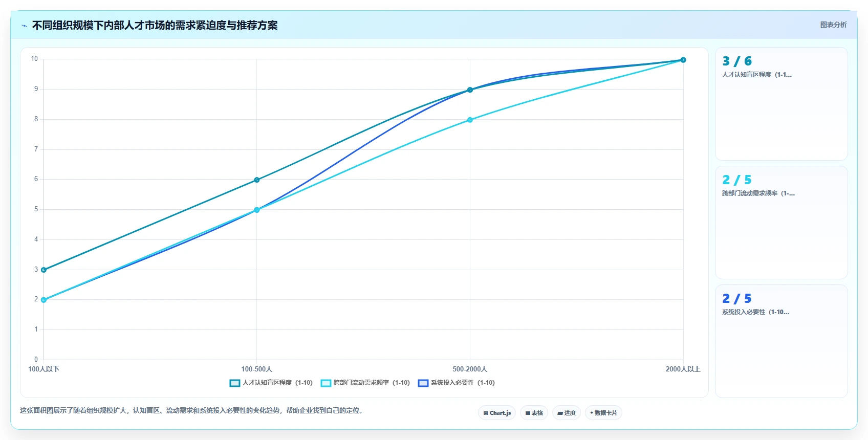This screenshot has height=440, width=868.
Task: Open the 2 / 5 跨部门流动需求频率 card
Action: (x=782, y=223)
